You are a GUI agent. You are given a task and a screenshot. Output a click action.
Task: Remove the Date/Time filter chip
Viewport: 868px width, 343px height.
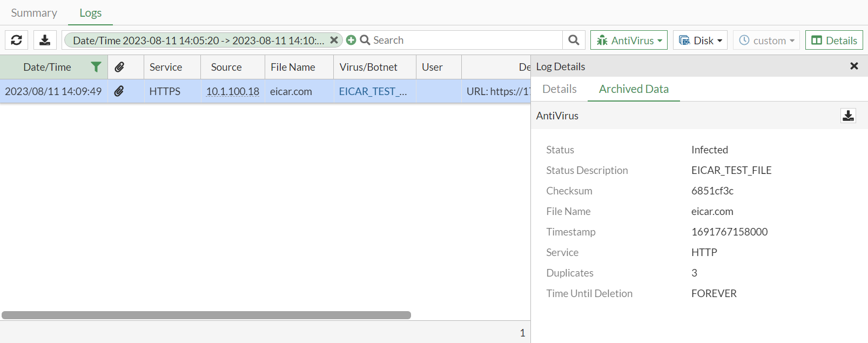334,40
